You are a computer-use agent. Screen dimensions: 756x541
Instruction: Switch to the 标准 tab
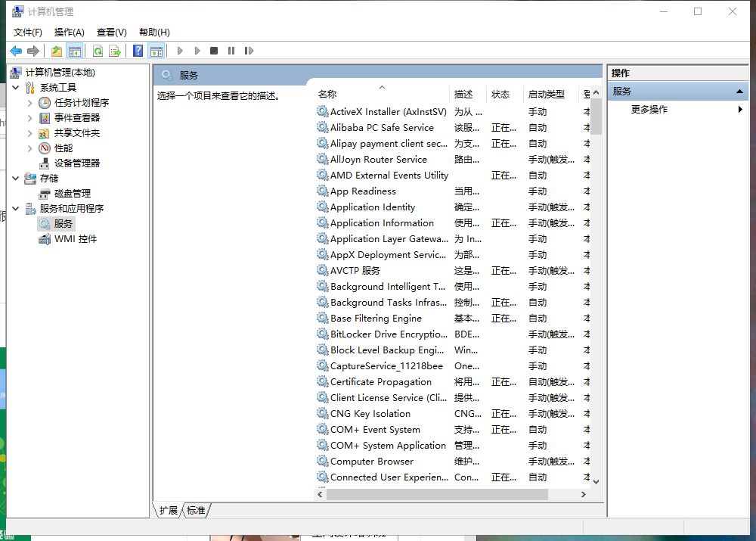[x=196, y=511]
